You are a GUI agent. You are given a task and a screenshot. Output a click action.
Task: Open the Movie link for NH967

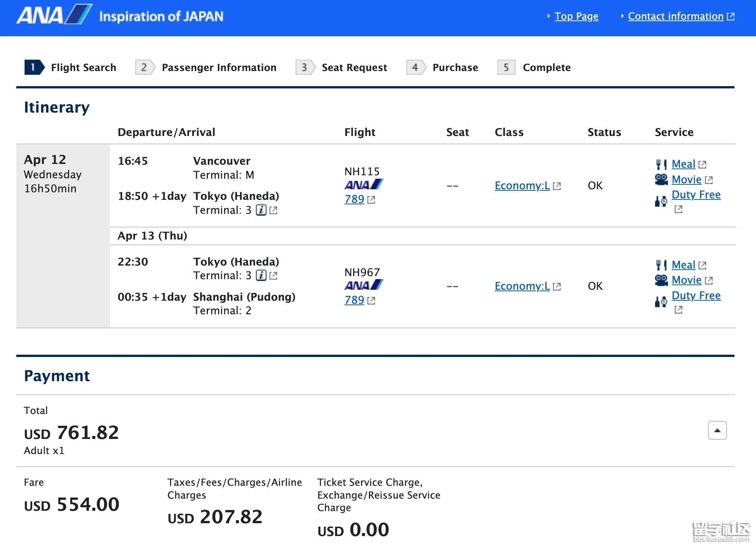tap(686, 280)
